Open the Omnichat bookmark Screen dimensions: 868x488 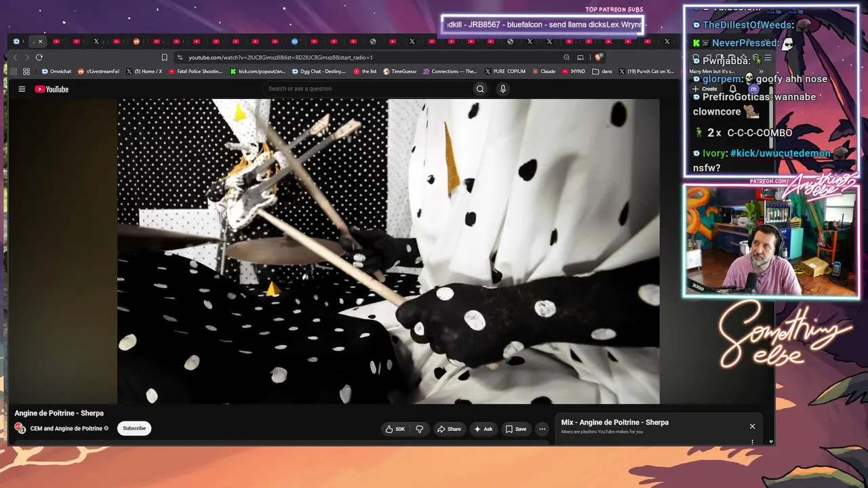pyautogui.click(x=56, y=71)
